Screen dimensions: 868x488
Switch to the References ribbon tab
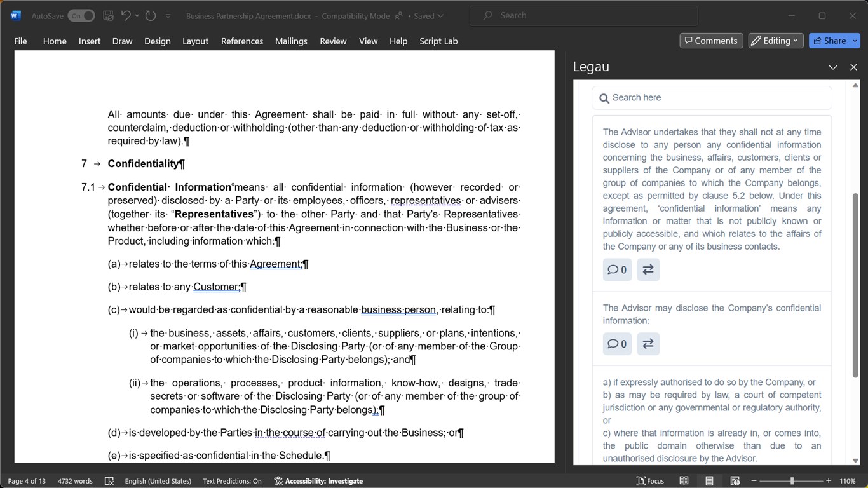click(242, 41)
